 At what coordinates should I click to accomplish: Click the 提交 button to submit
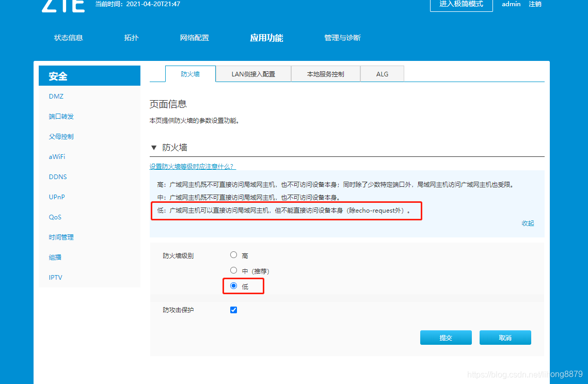[446, 337]
